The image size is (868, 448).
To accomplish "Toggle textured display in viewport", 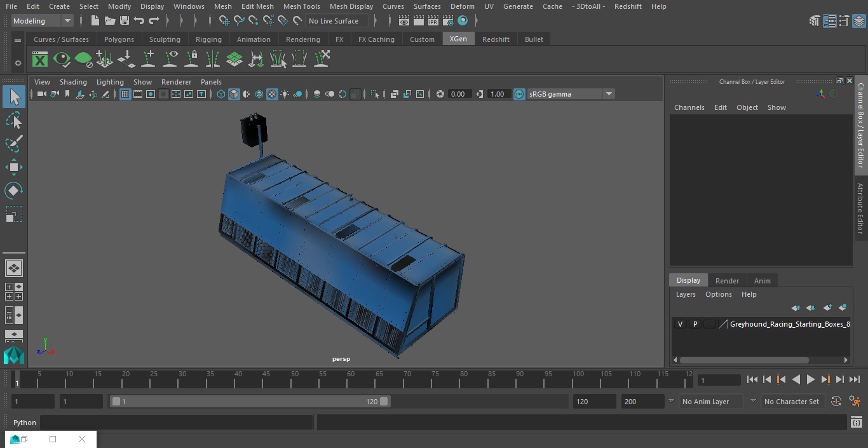I will (272, 94).
